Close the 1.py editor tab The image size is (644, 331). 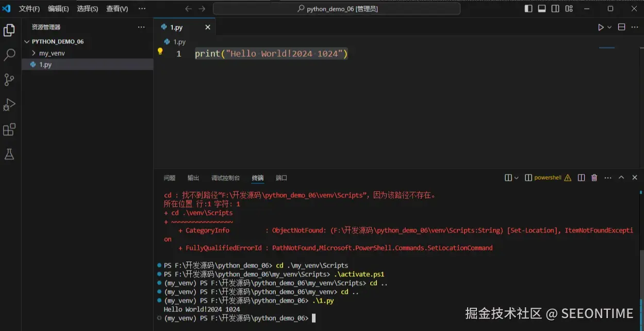click(x=208, y=27)
